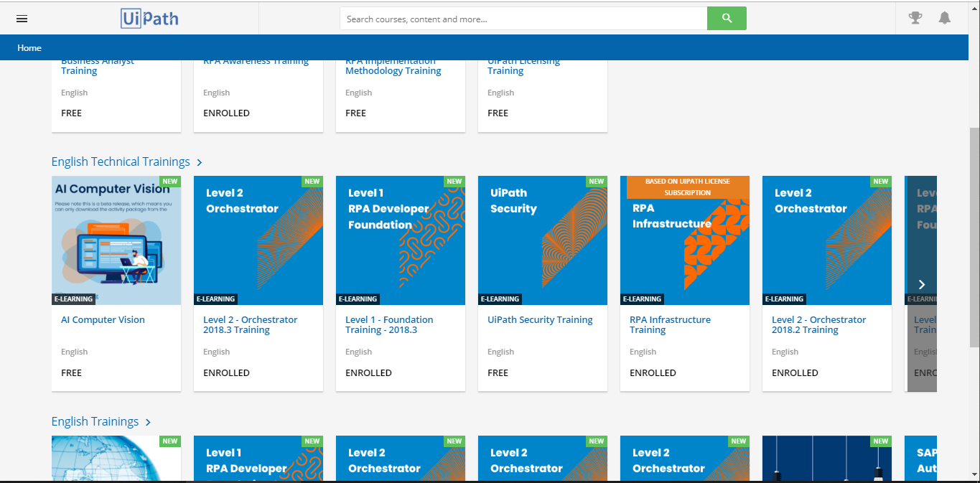This screenshot has width=980, height=483.
Task: Open the RPA Infrastructure Training title
Action: coord(670,325)
